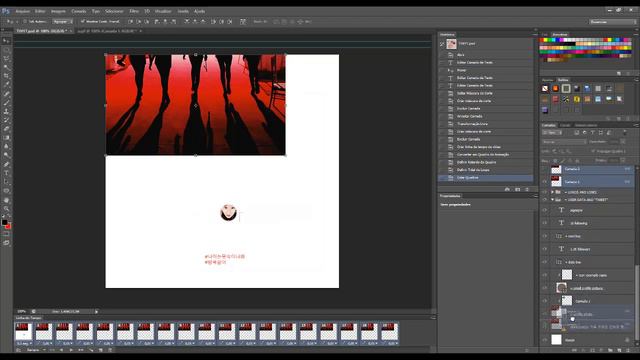This screenshot has height=360, width=640.
Task: Select Abrir history state
Action: [486, 55]
